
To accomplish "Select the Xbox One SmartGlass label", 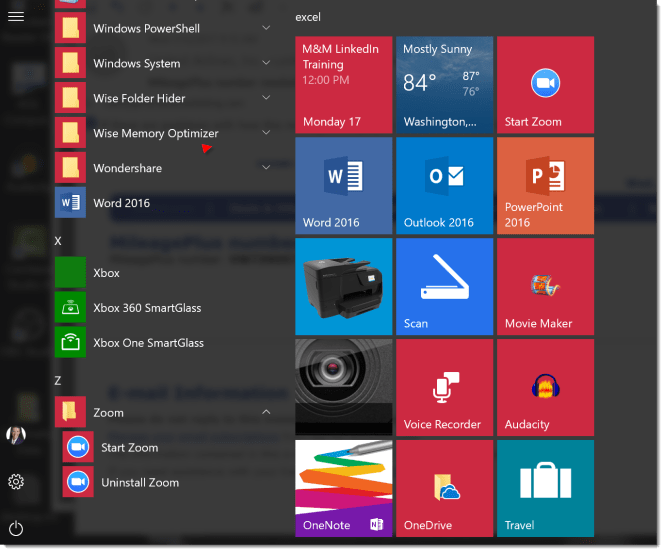I will [x=149, y=343].
